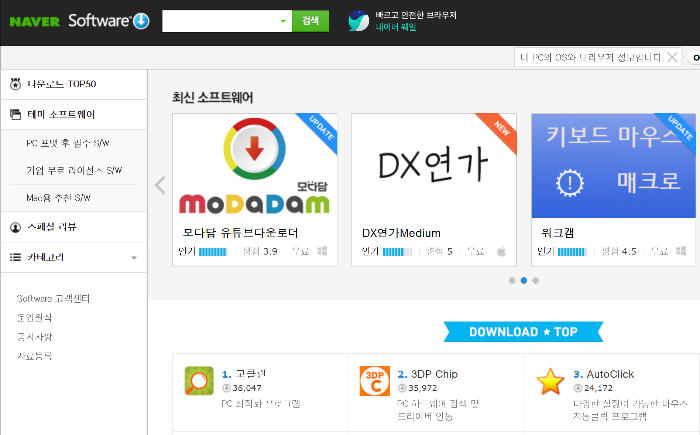
Task: Click 평점 3.9 rating text
Action: click(260, 251)
